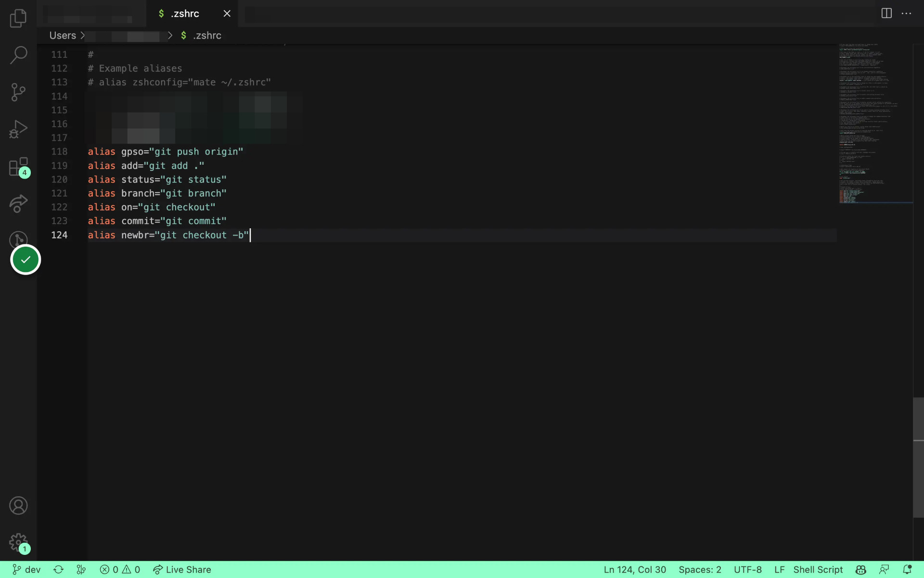Screen dimensions: 924x578
Task: Click the alias commit="git commit" line
Action: coord(157,221)
